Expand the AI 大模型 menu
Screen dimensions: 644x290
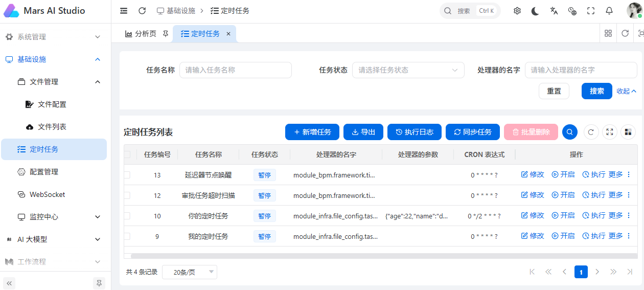click(55, 239)
